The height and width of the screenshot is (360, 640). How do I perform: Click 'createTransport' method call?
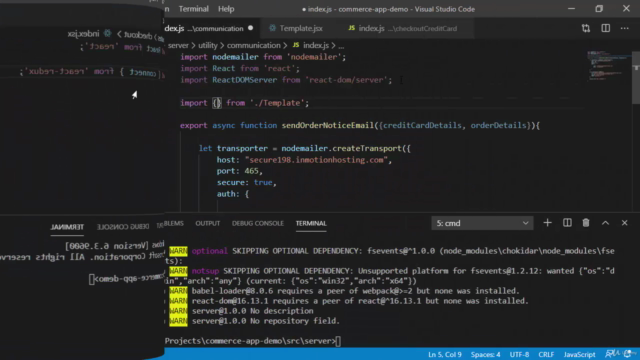click(x=367, y=149)
